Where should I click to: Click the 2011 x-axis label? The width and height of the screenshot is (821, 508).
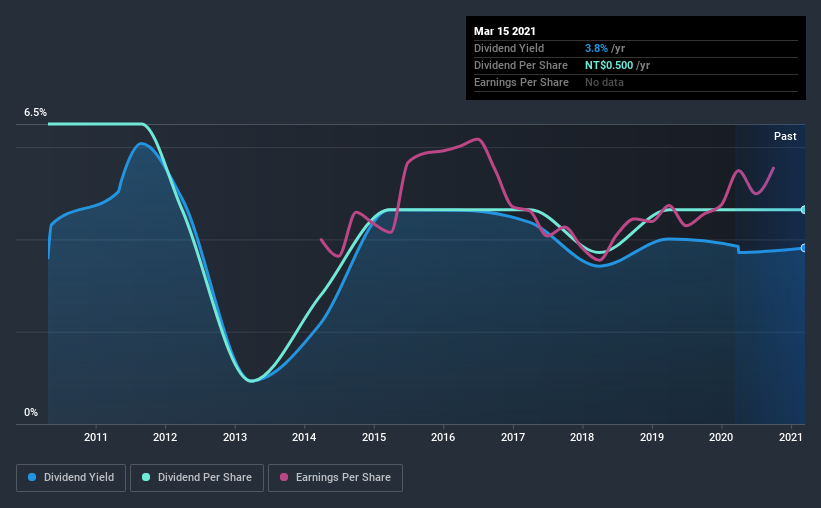pos(95,437)
